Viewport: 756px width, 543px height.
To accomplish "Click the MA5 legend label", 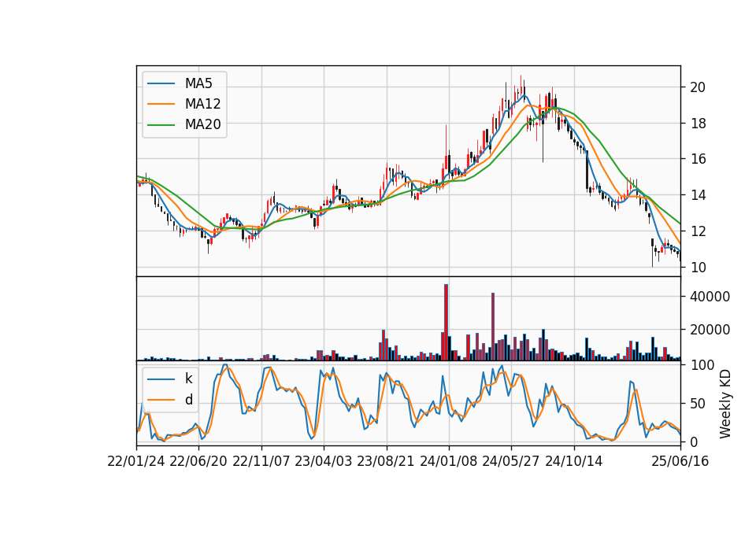I will 198,83.
